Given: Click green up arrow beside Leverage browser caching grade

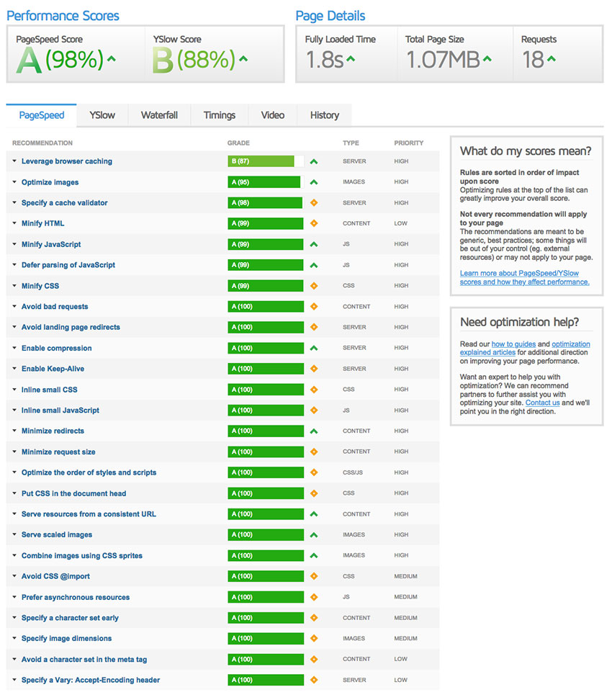Looking at the screenshot, I should (x=314, y=161).
